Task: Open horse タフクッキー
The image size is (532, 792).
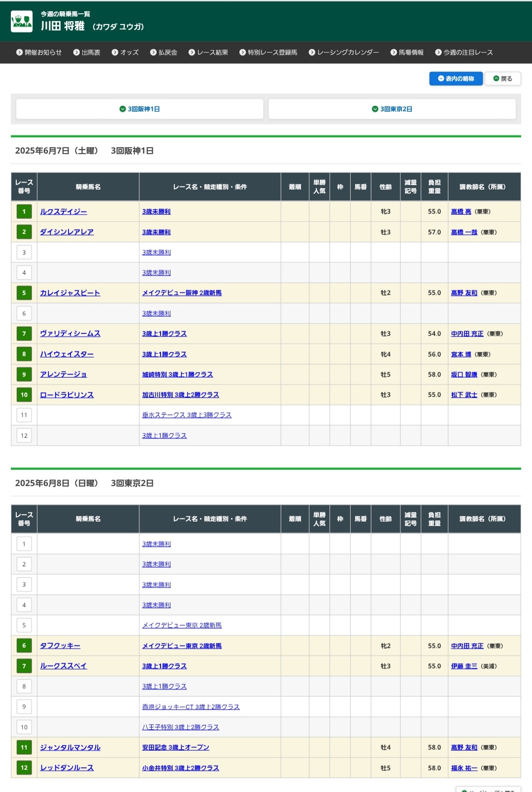Action: tap(60, 646)
